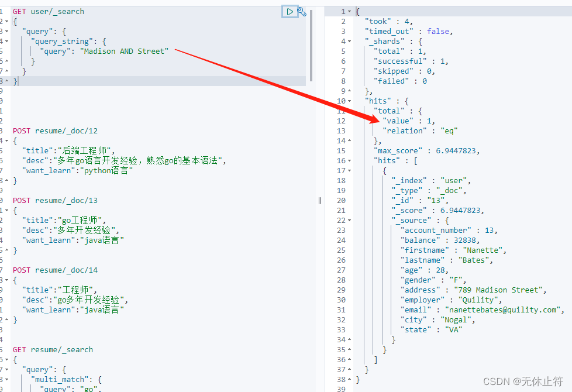The height and width of the screenshot is (392, 572).
Task: Fold the body brace of POST resume/_doc/14
Action: 6,280
